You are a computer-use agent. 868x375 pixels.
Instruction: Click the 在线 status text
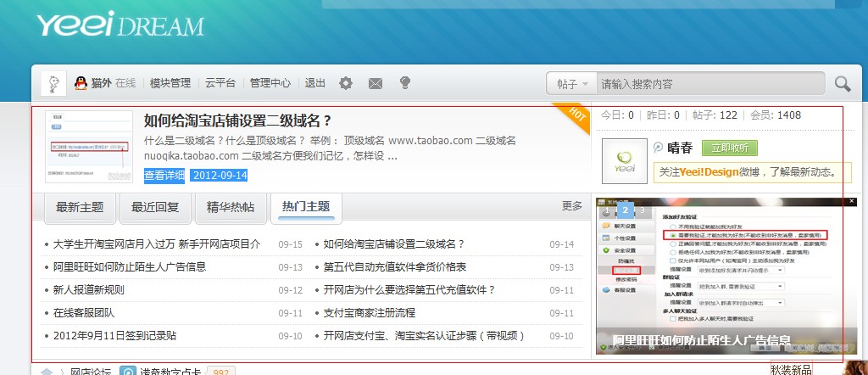tap(125, 83)
